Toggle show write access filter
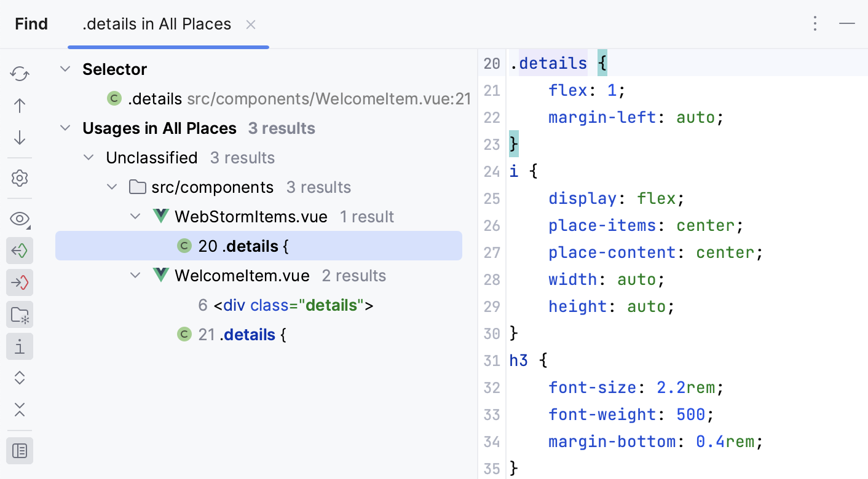Image resolution: width=868 pixels, height=479 pixels. point(20,282)
